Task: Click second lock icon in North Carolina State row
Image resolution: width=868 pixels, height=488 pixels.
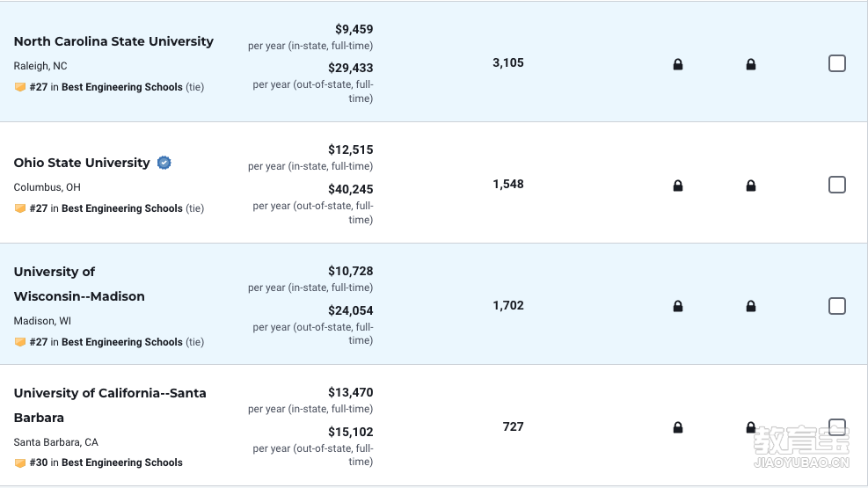Action: (x=751, y=64)
